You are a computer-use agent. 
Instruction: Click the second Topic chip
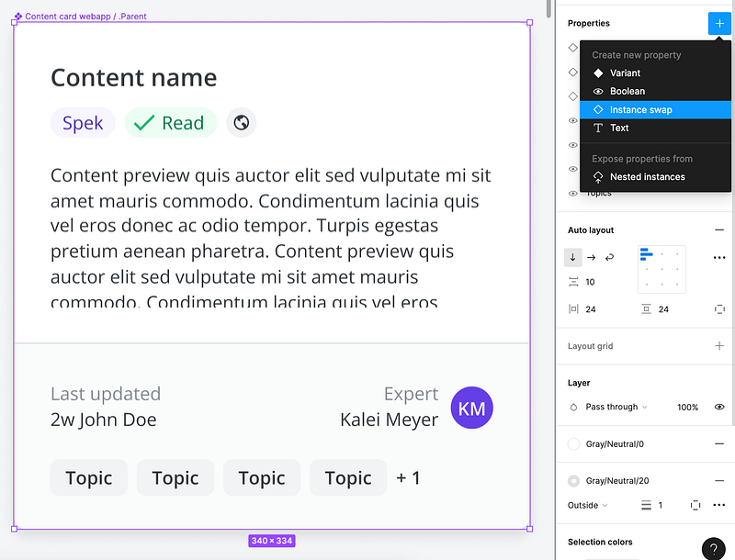click(x=175, y=477)
